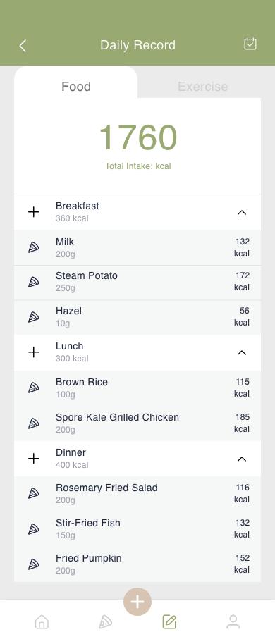Select the Food tab
This screenshot has width=275, height=644.
point(76,86)
